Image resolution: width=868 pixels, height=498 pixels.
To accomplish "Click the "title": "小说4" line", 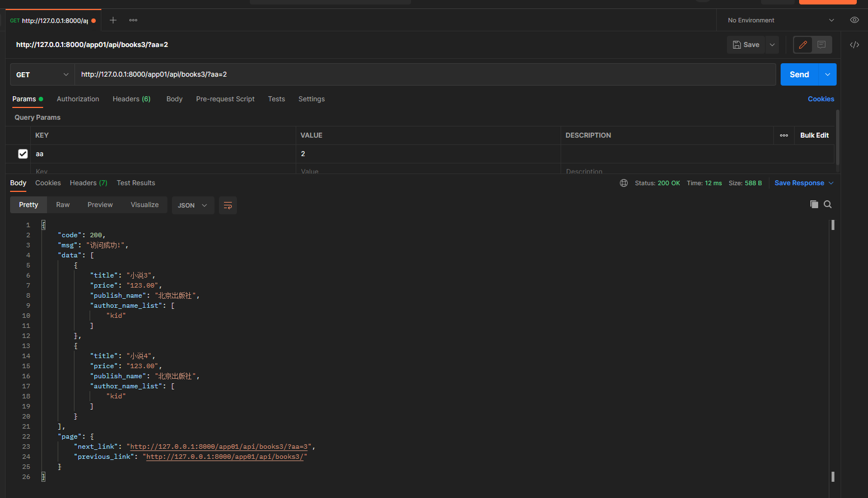I will pos(123,356).
